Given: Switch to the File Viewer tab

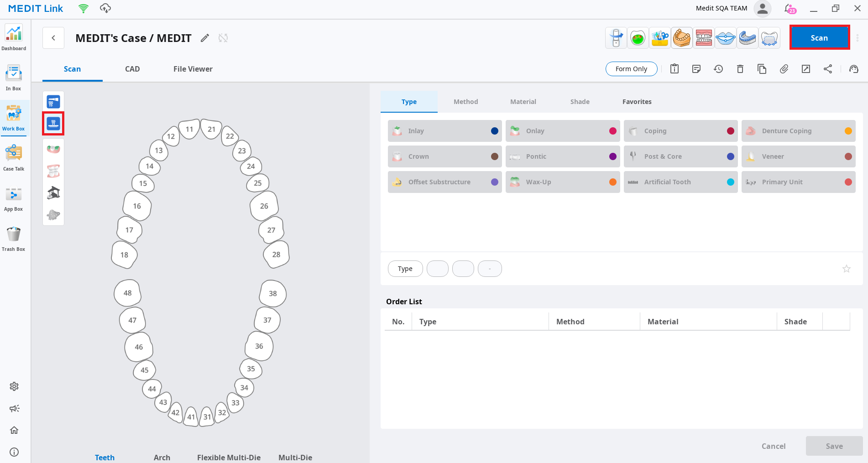Looking at the screenshot, I should 193,69.
